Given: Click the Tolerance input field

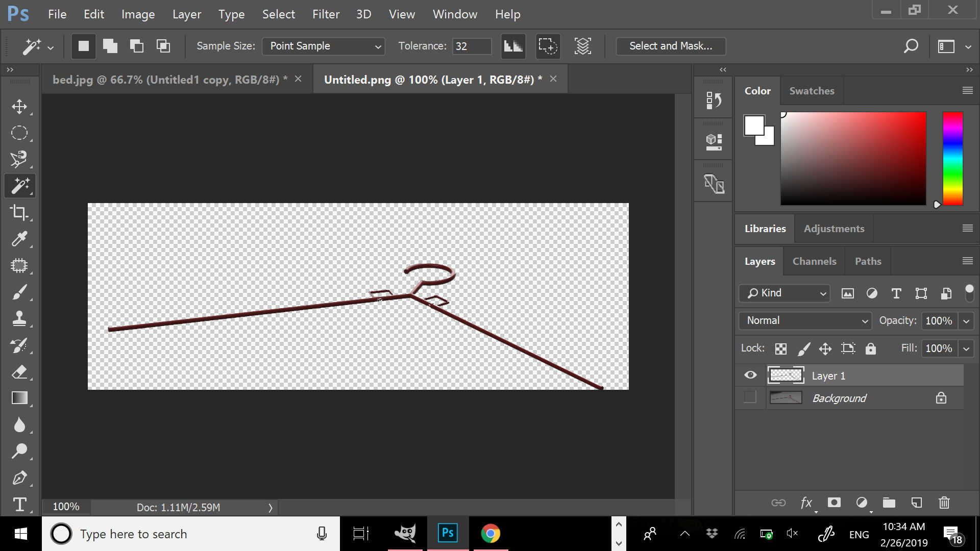Looking at the screenshot, I should pyautogui.click(x=471, y=46).
